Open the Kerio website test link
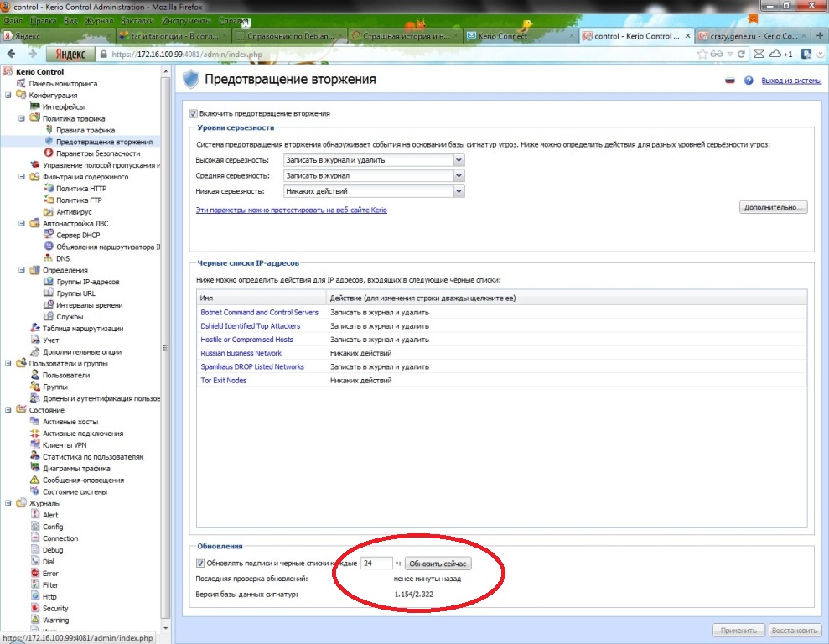Image resolution: width=829 pixels, height=644 pixels. pyautogui.click(x=291, y=210)
